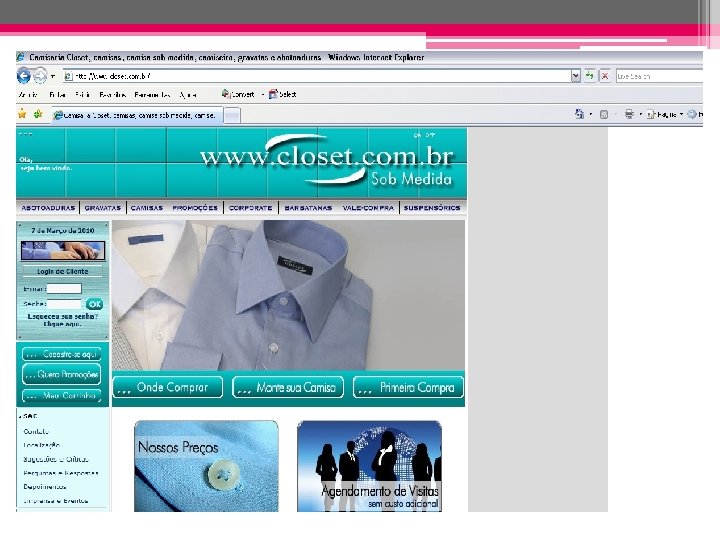Expand the address bar history dropdown

click(575, 76)
